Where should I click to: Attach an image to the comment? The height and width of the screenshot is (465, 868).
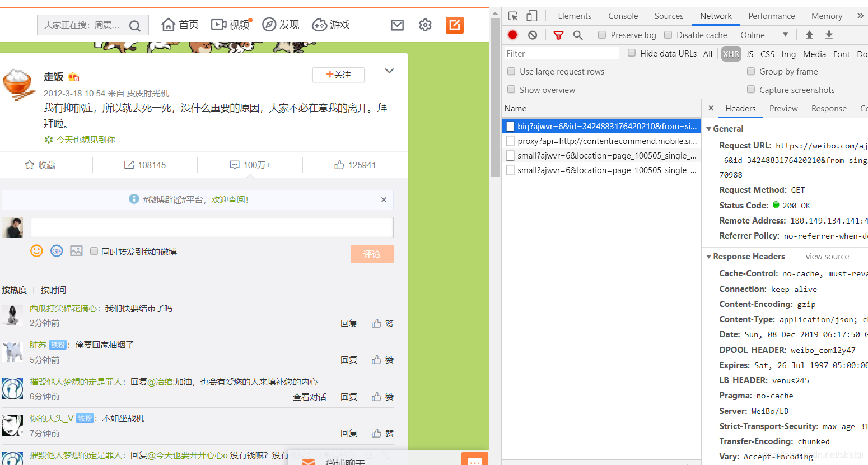pyautogui.click(x=76, y=251)
